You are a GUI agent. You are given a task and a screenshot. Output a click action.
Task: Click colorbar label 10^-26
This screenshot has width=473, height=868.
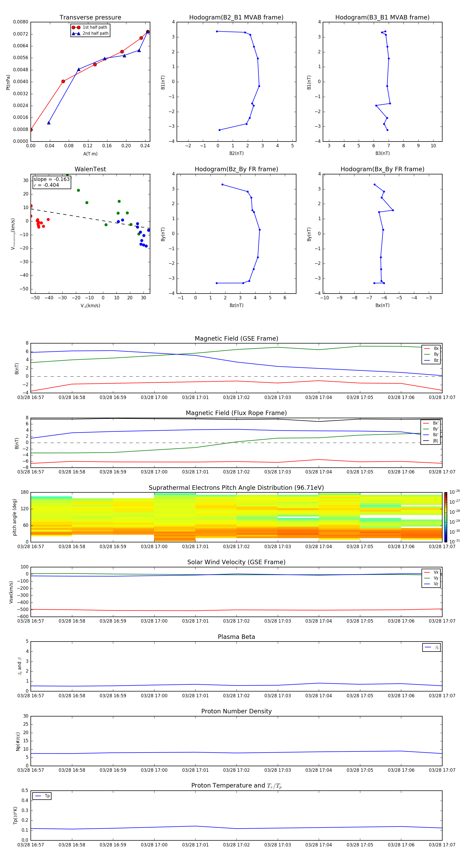pos(455,492)
